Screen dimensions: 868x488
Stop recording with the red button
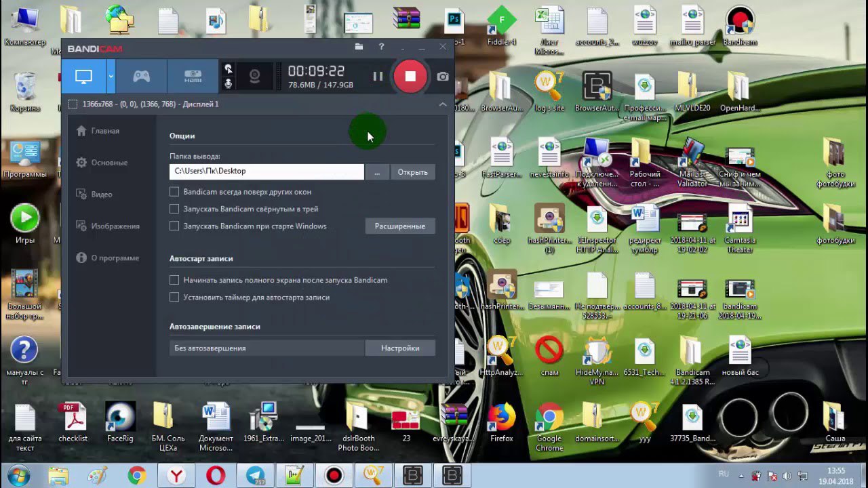[410, 77]
